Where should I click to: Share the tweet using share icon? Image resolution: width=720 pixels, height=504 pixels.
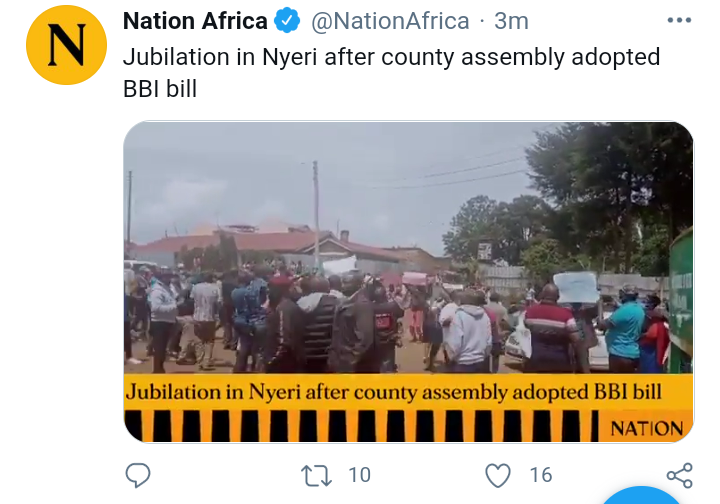click(680, 476)
